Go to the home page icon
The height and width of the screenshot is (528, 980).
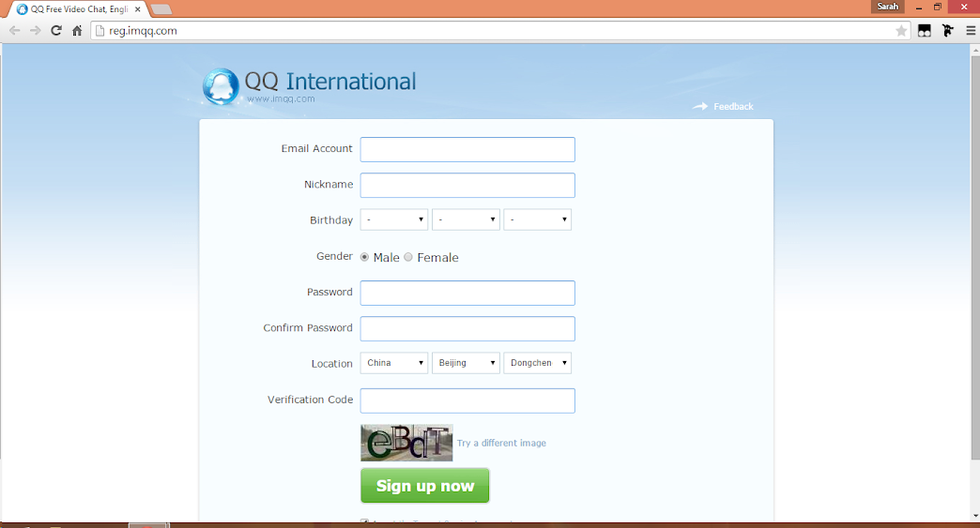coord(77,31)
